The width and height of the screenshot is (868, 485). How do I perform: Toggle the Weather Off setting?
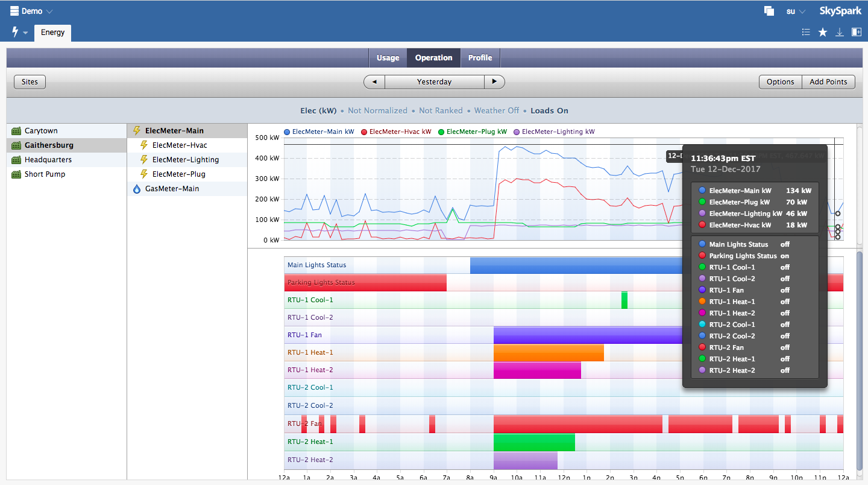[496, 111]
